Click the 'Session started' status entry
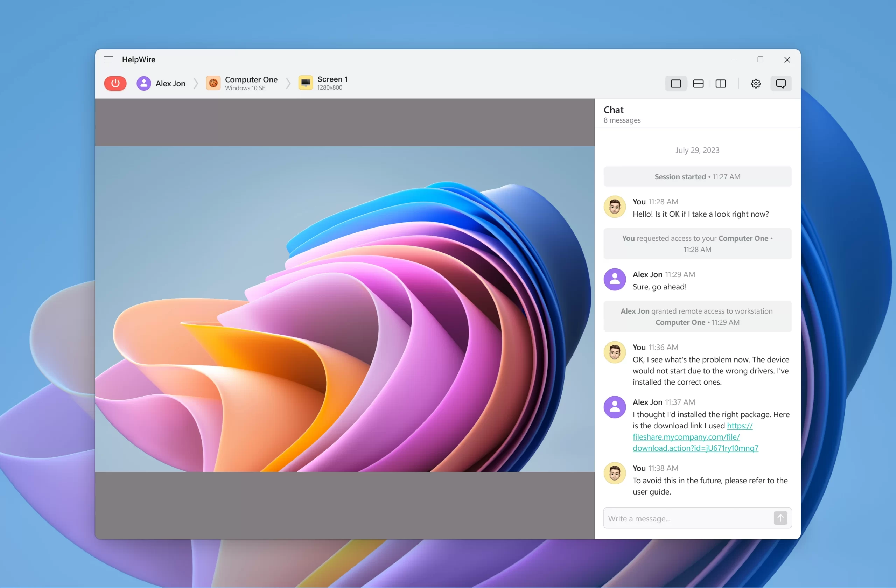The height and width of the screenshot is (588, 896). coord(697,176)
